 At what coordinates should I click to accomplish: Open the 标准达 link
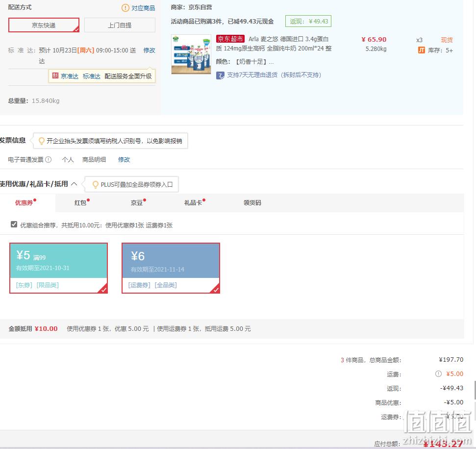click(91, 76)
